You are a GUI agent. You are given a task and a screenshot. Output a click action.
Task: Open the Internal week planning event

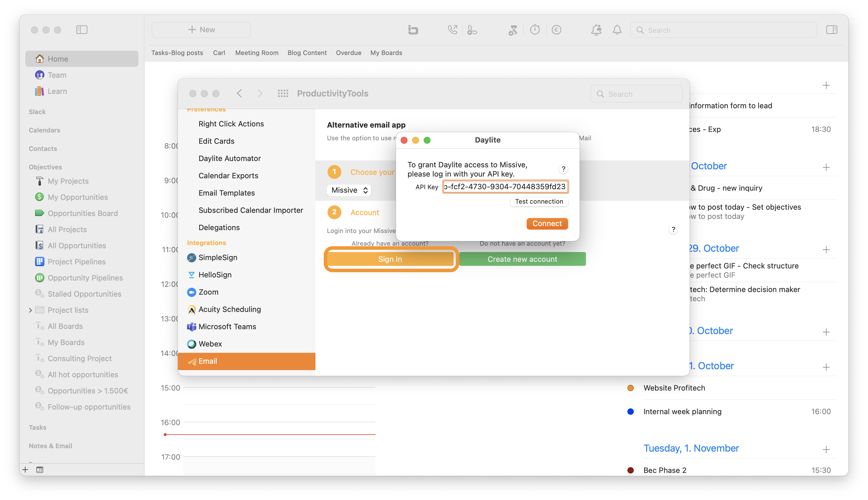point(682,411)
